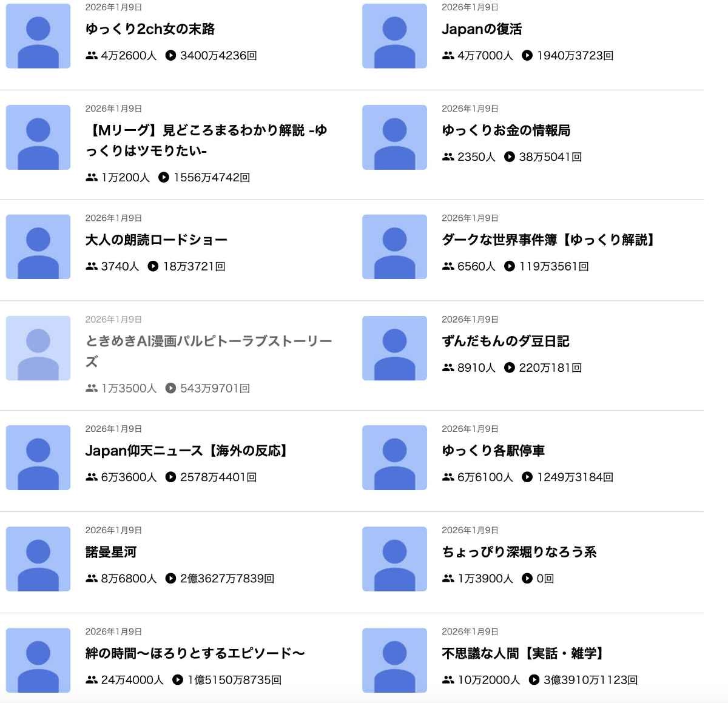Click play-count icon beside 119万3561回

click(x=510, y=266)
